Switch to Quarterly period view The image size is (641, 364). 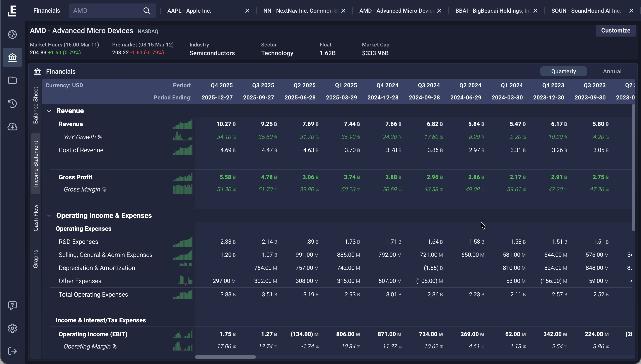point(564,71)
